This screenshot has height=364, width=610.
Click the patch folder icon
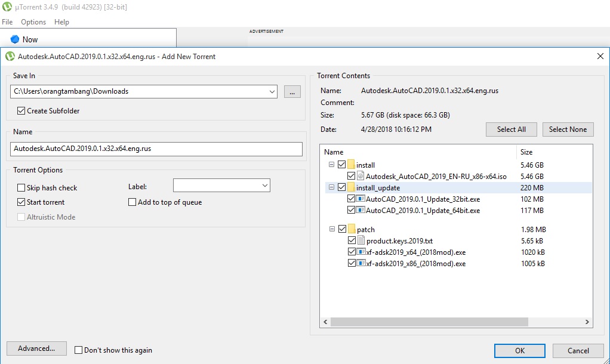(352, 229)
